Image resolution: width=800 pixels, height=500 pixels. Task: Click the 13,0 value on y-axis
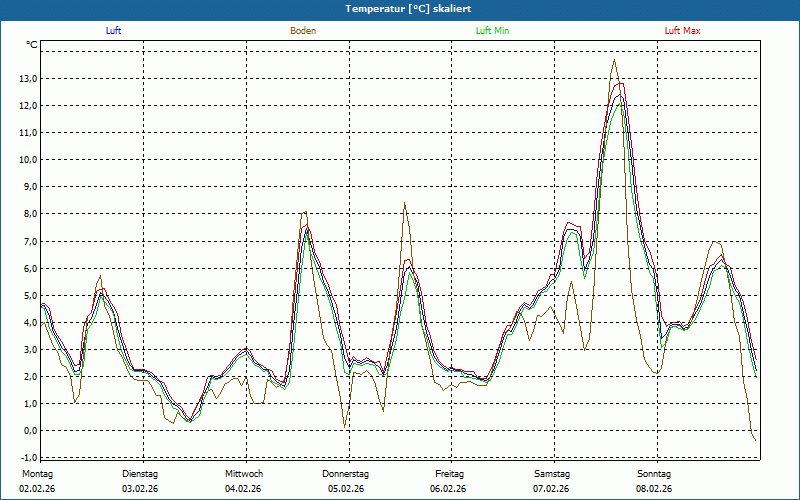tap(28, 79)
